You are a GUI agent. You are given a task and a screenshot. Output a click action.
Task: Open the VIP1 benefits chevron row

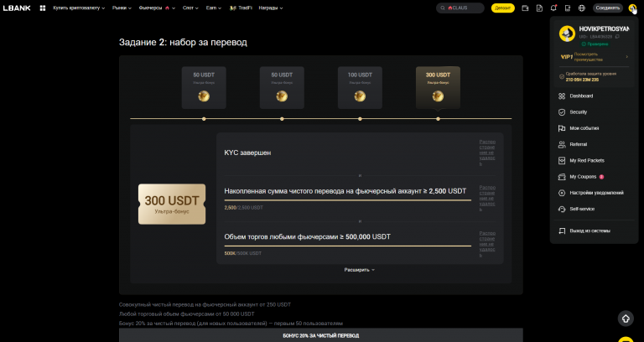595,57
